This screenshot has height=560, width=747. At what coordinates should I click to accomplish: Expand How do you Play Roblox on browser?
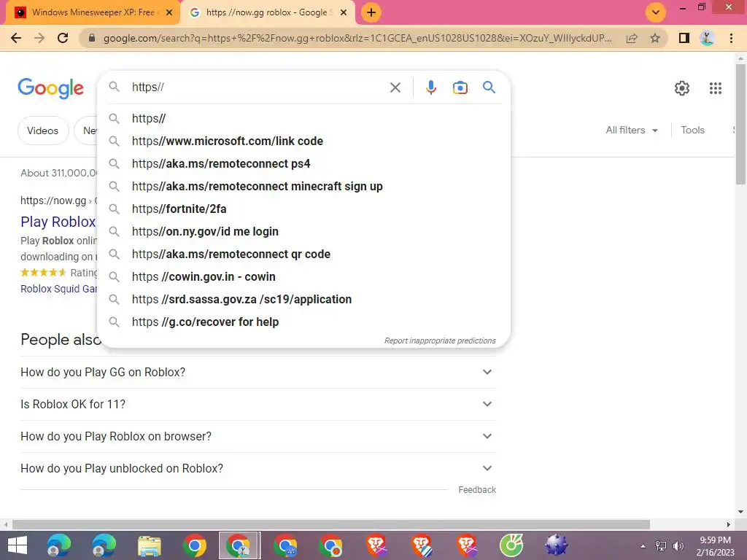click(258, 436)
